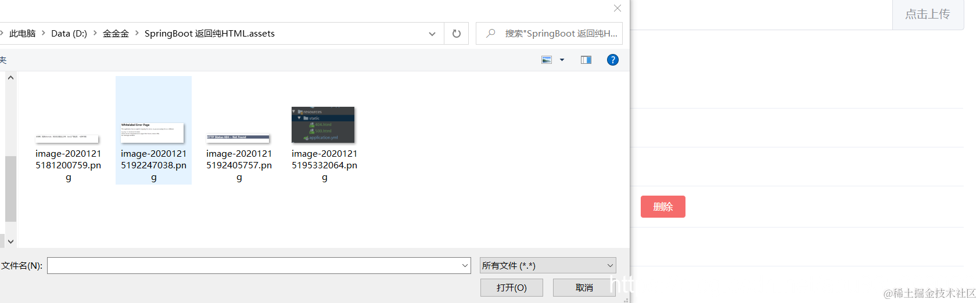
Task: Click the refresh button beside address bar
Action: click(x=457, y=34)
